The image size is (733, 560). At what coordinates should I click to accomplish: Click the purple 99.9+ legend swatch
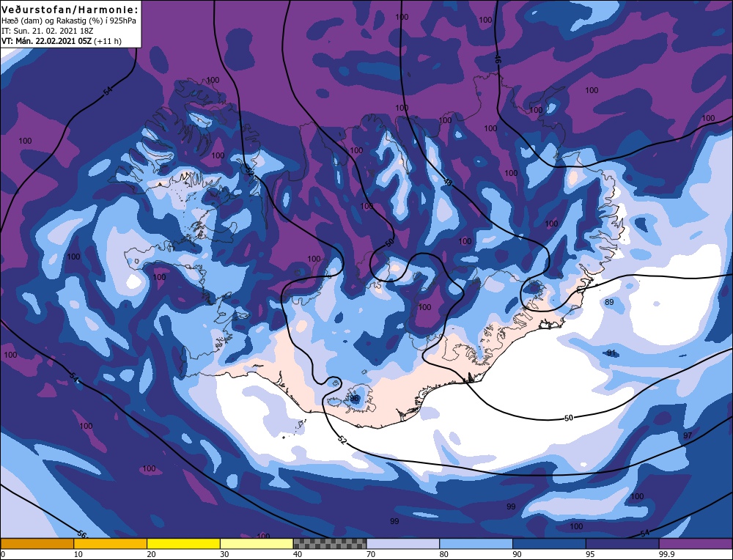coord(696,543)
